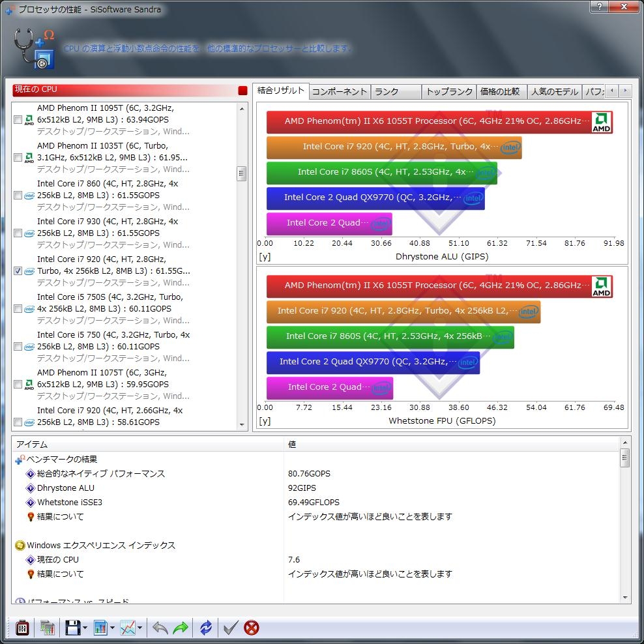The image size is (644, 644).
Task: Check the Intel Core i5 750 checkbox
Action: [x=18, y=346]
